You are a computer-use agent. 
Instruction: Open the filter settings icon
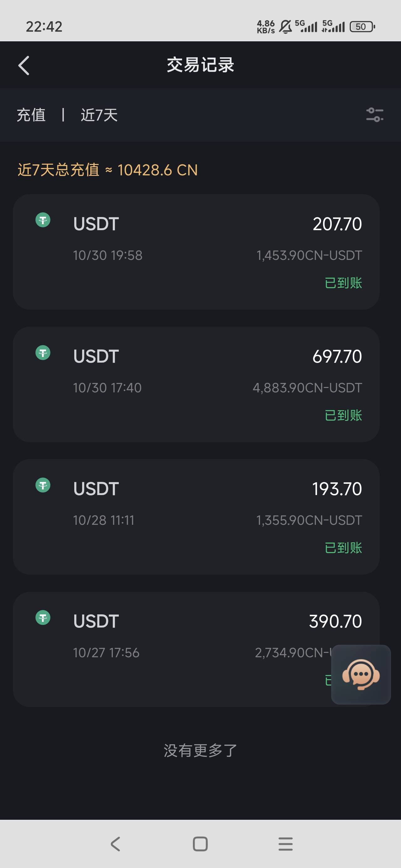[375, 115]
